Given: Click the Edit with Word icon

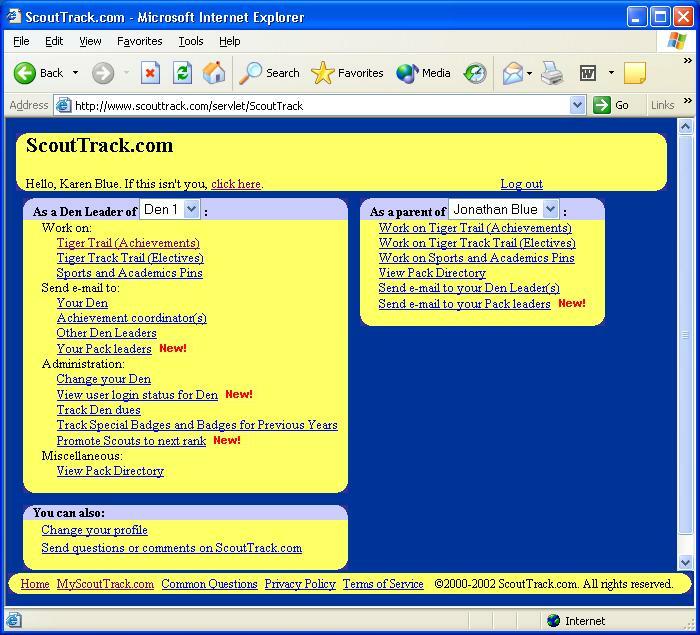Looking at the screenshot, I should coord(588,73).
